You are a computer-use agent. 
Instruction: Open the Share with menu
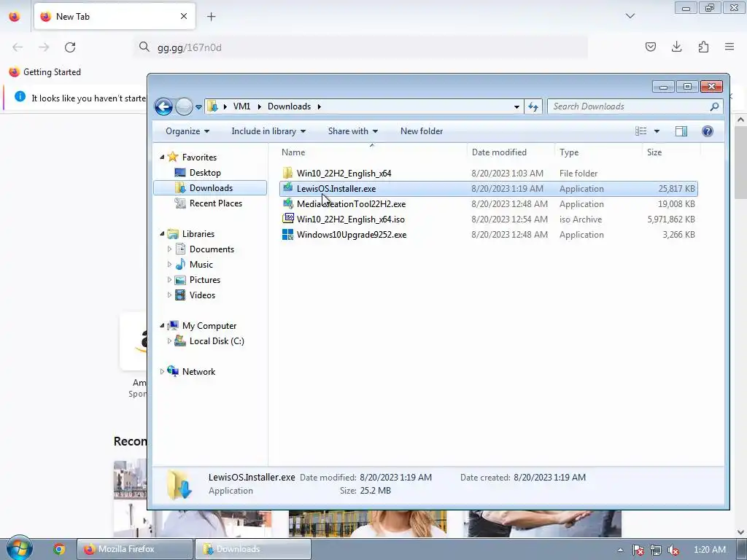(x=352, y=131)
